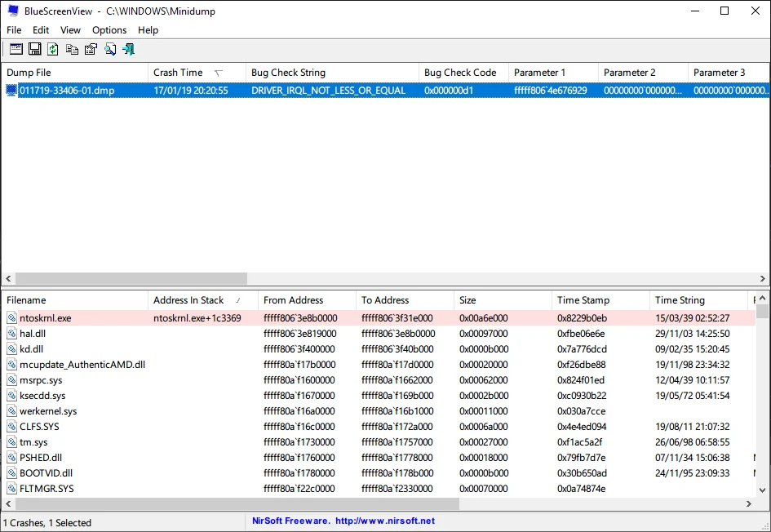Viewport: 771px width, 532px height.
Task: Select the FLTMGR.SYS driver row
Action: 379,488
